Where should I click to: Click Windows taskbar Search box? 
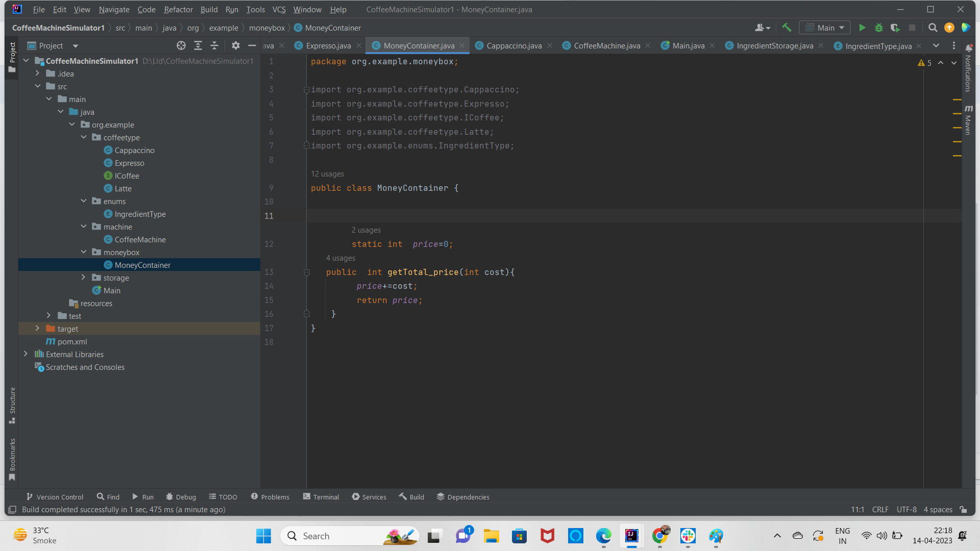pos(350,536)
